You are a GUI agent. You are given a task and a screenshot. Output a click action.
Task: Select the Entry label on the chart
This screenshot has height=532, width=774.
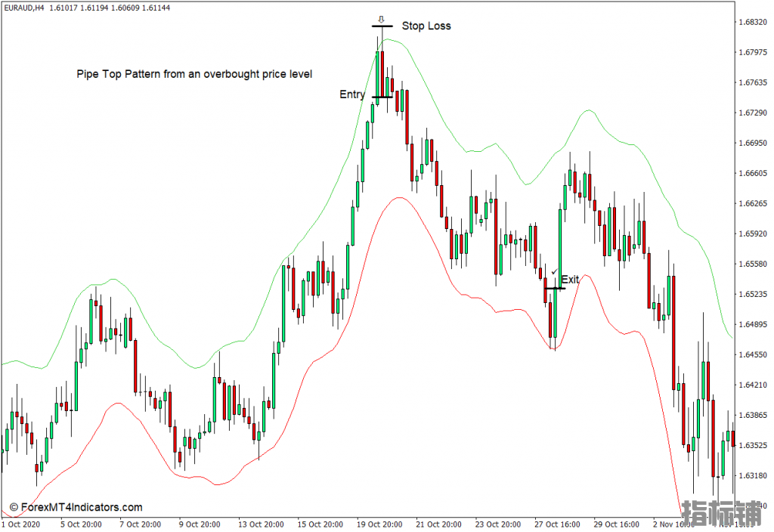click(352, 94)
